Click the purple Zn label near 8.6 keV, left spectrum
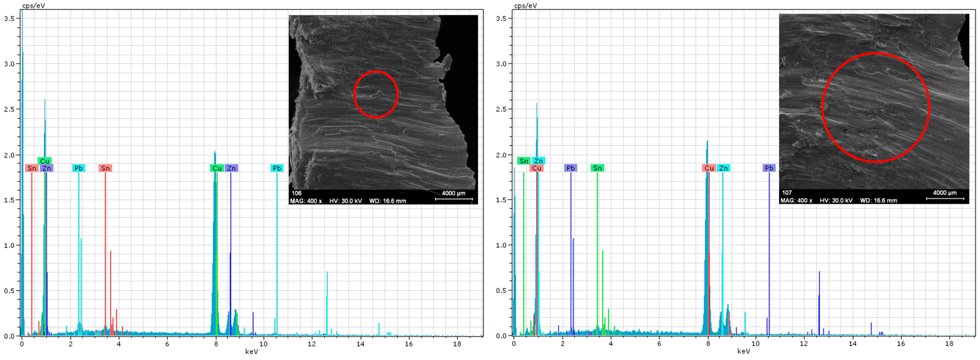 (231, 168)
